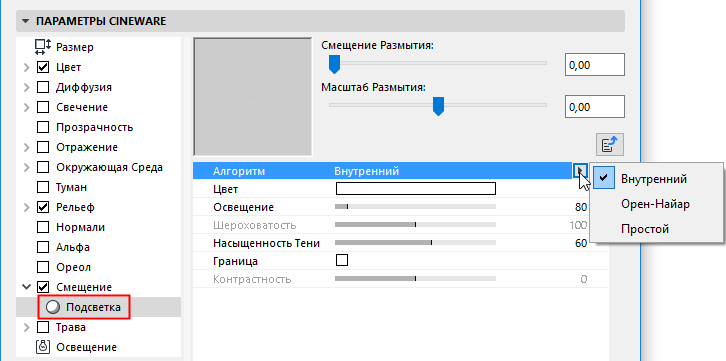Click the Насыщенность Тени value 60

pyautogui.click(x=581, y=243)
